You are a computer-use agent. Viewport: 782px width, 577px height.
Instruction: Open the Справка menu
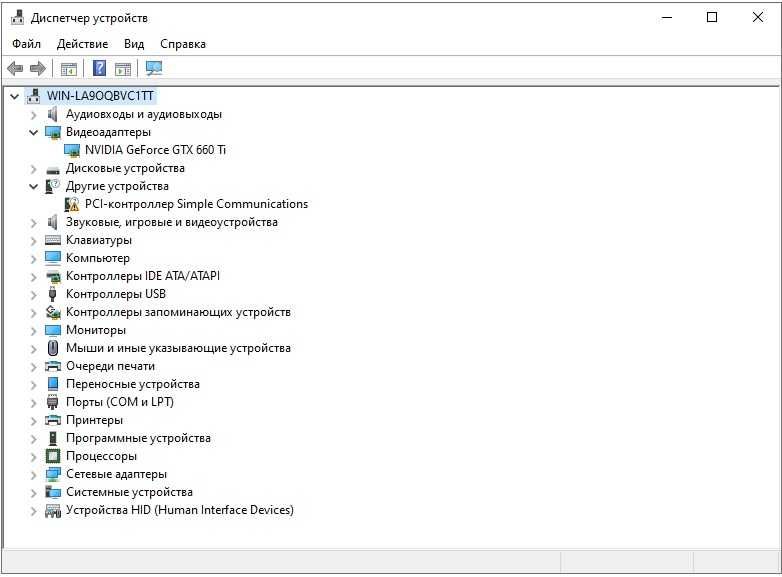[183, 44]
